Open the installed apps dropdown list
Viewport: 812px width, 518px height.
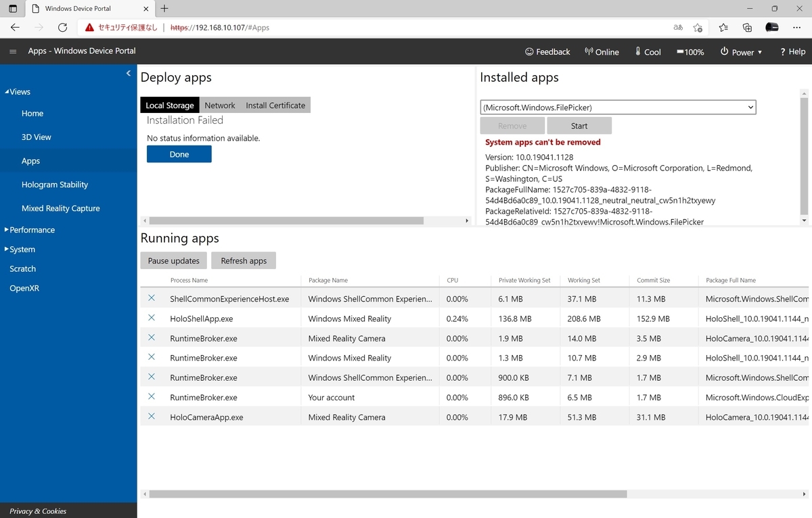[x=618, y=107]
